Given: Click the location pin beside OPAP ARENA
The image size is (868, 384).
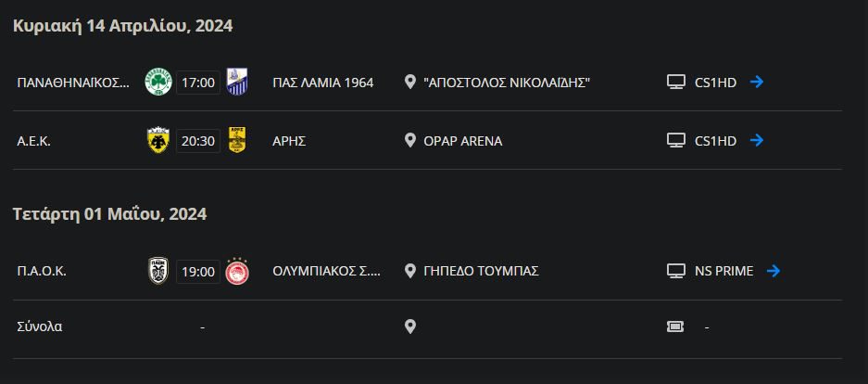Looking at the screenshot, I should (x=410, y=141).
